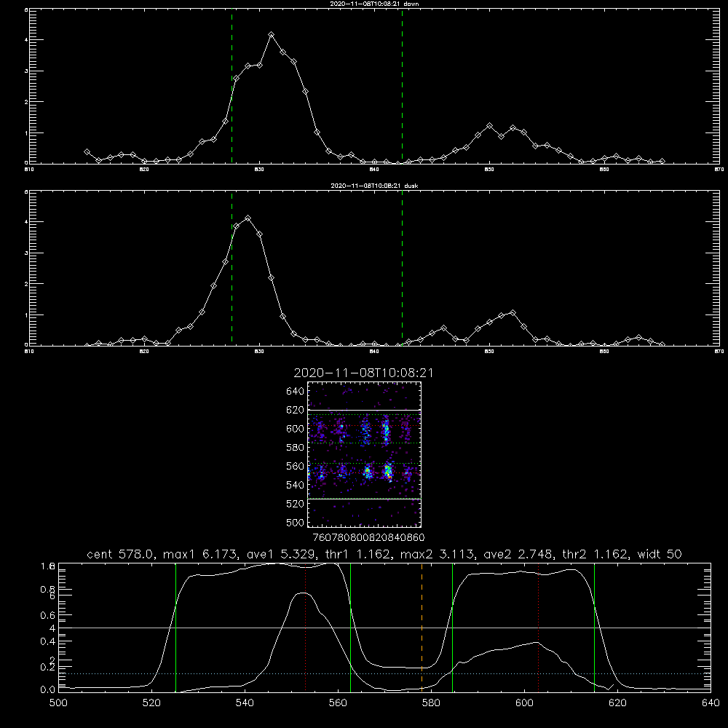728x728 pixels.
Task: Click the 640 label on bottom plot x-axis
Action: coord(711,703)
